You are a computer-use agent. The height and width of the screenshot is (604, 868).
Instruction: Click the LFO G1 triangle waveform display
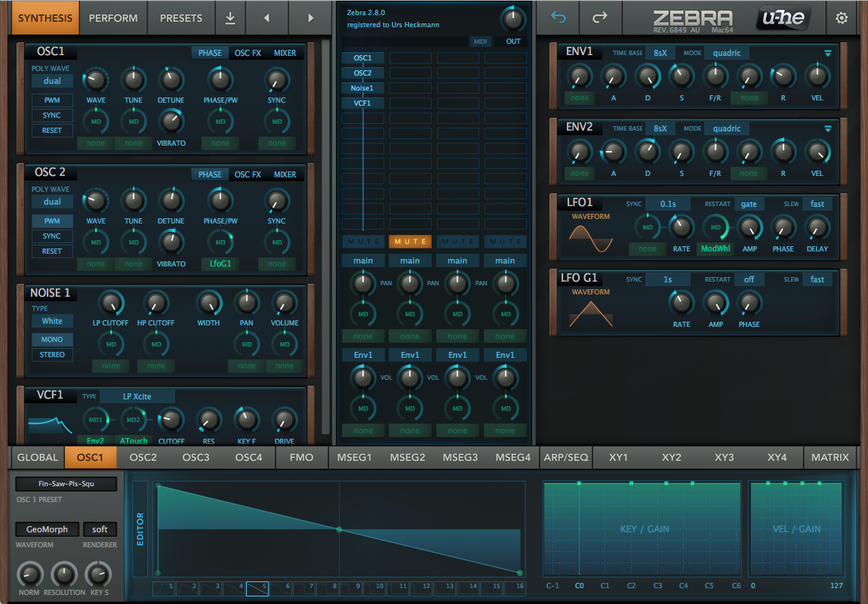(x=590, y=313)
